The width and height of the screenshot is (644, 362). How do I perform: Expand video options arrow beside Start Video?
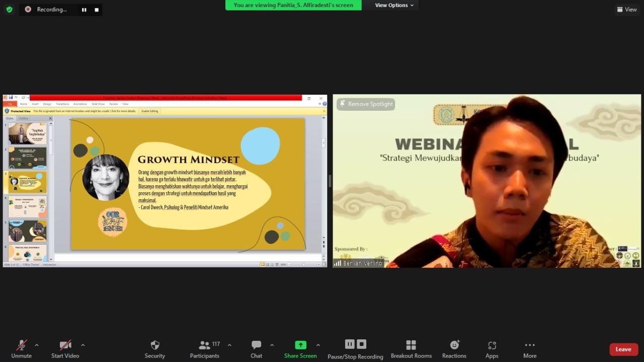pos(83,345)
